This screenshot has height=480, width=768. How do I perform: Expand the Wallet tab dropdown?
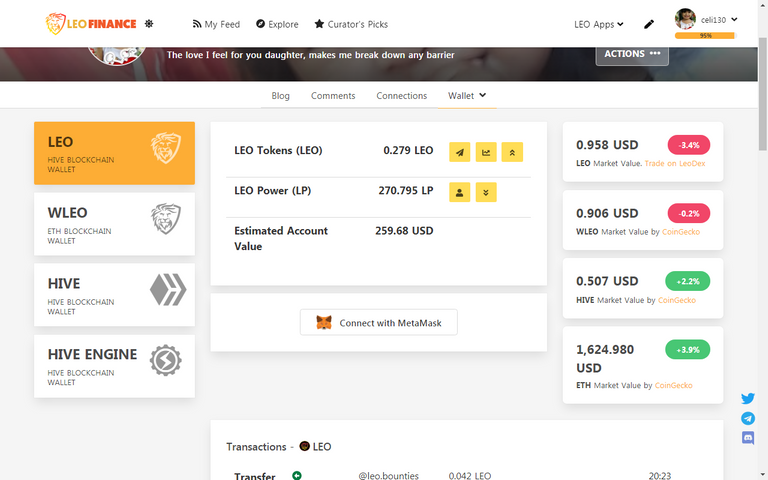coord(467,96)
